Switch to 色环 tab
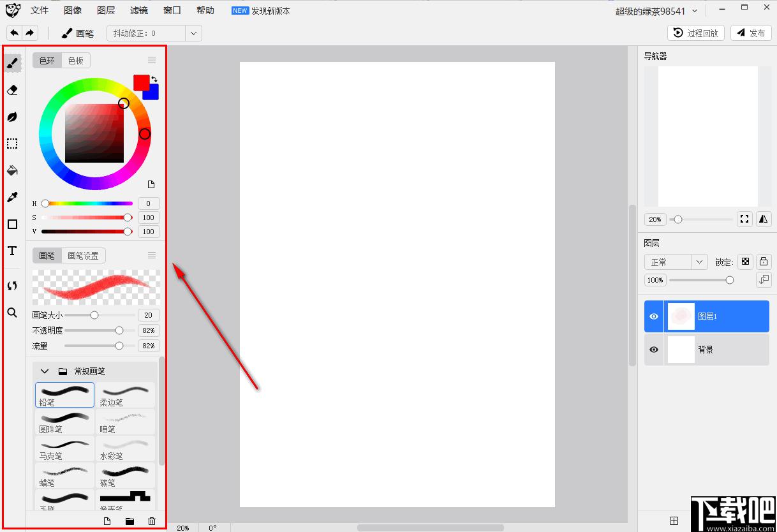Image resolution: width=777 pixels, height=532 pixels. tap(47, 61)
